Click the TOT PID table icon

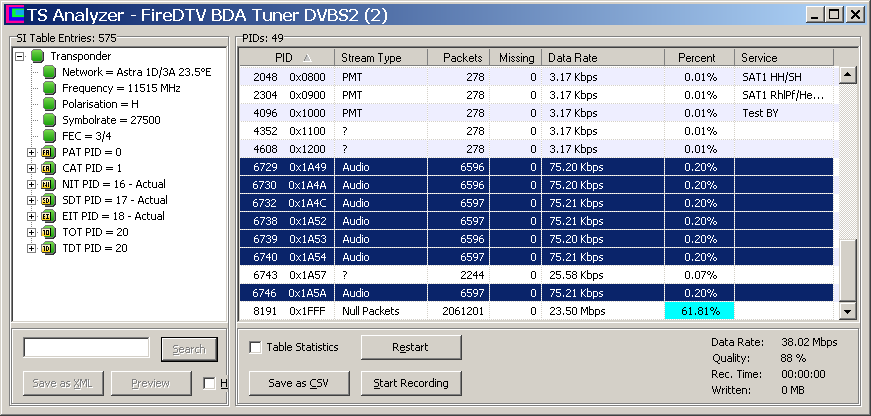click(x=46, y=232)
